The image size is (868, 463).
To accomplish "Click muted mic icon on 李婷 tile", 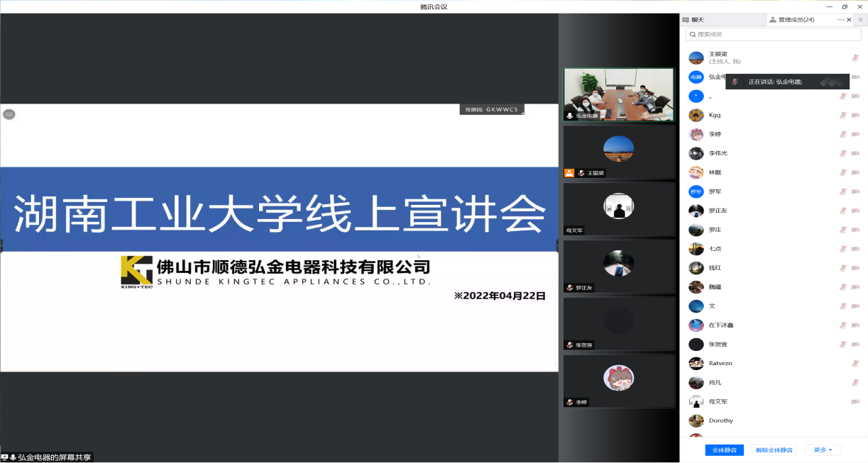I will click(570, 403).
